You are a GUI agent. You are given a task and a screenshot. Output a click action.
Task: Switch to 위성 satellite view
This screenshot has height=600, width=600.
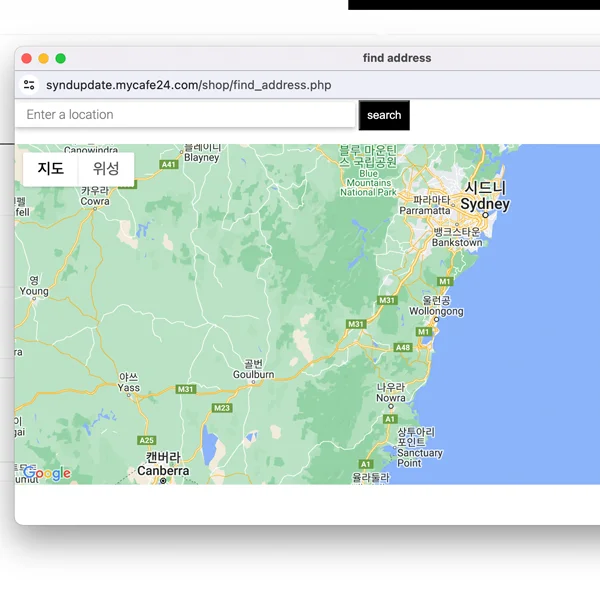click(x=106, y=169)
